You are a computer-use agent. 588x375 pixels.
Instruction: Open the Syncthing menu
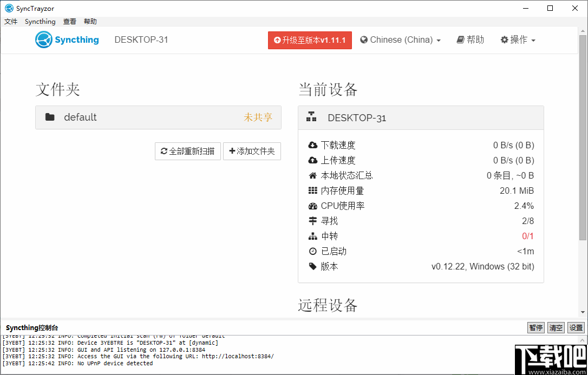point(40,21)
